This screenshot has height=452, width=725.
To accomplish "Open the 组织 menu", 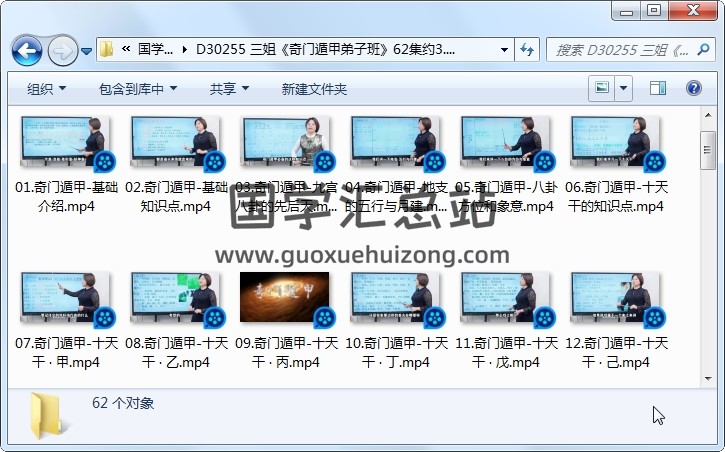I will [x=46, y=89].
